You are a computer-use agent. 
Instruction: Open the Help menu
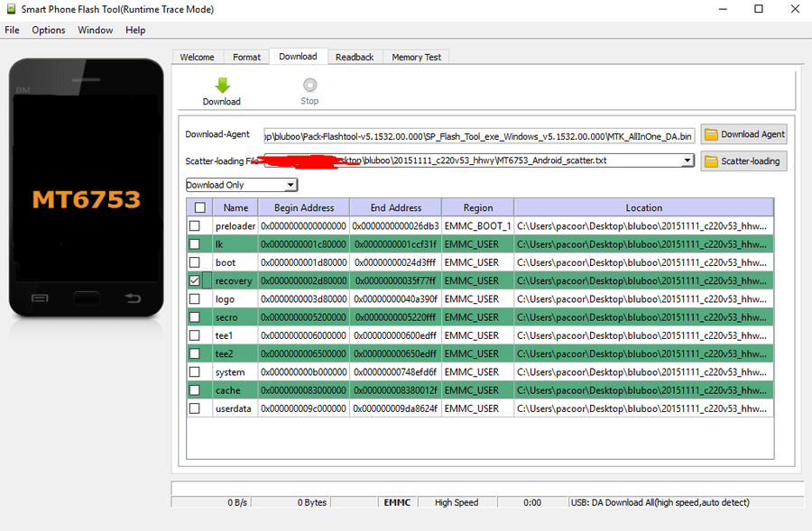click(135, 30)
